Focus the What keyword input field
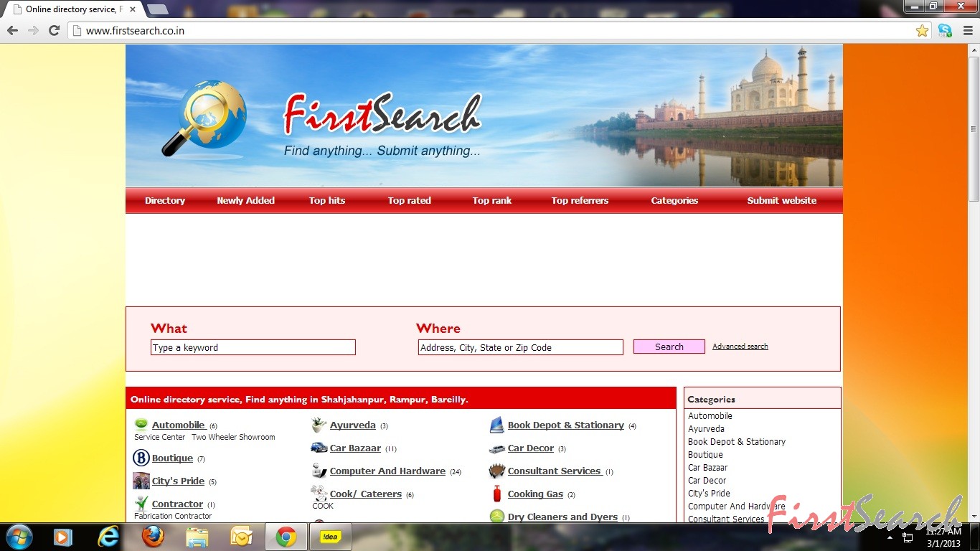Viewport: 980px width, 551px height. [x=253, y=347]
